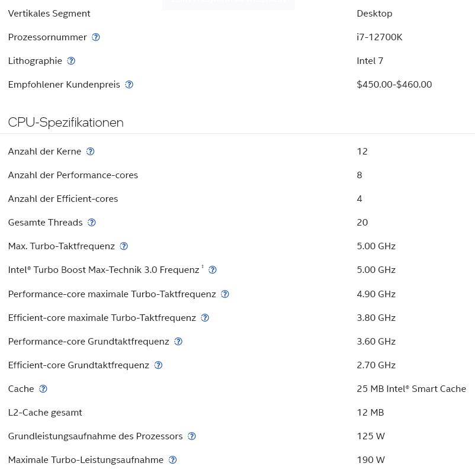
Task: Open help icon beside Cache
Action: (43, 389)
